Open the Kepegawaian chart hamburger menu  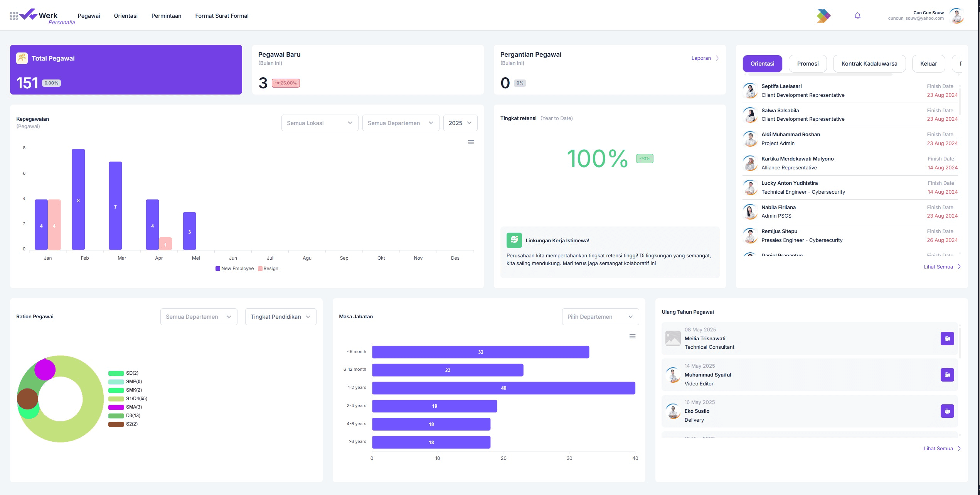[471, 142]
